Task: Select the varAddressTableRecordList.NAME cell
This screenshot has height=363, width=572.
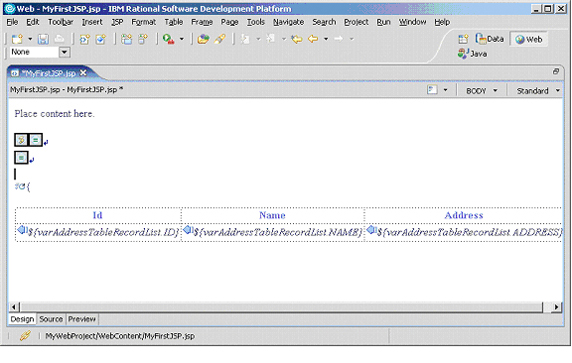Action: pos(273,232)
